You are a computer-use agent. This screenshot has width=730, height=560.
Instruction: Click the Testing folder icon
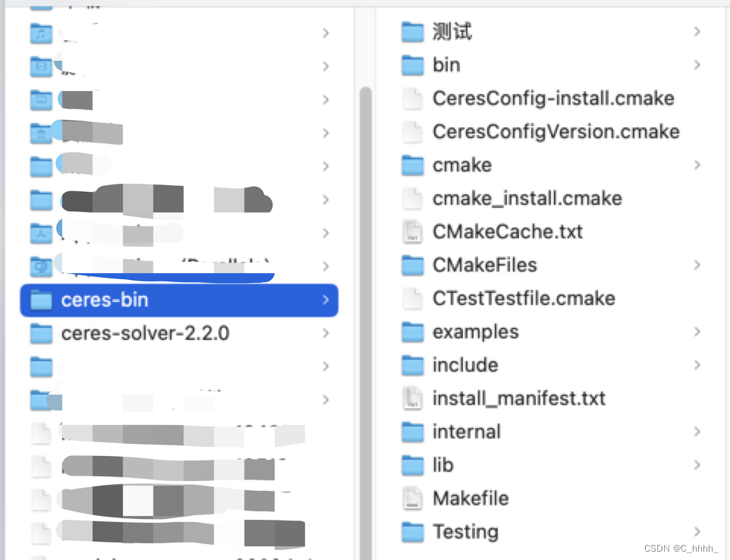coord(413,531)
